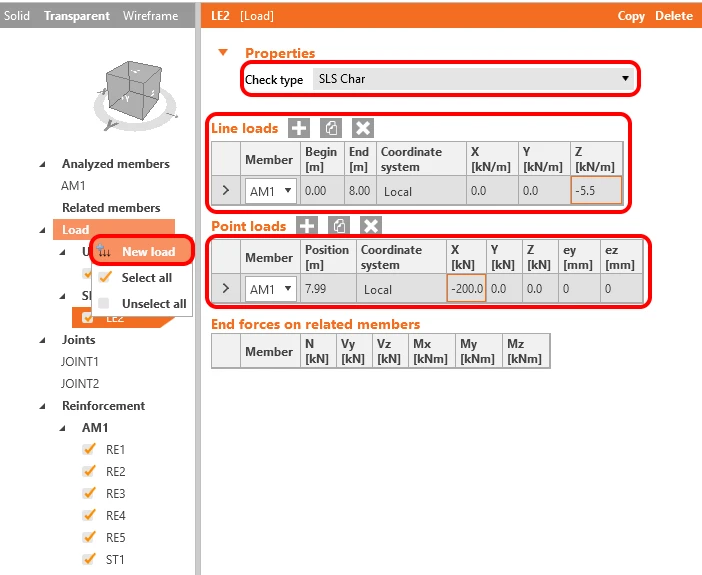Click New load in context menu

tap(142, 251)
